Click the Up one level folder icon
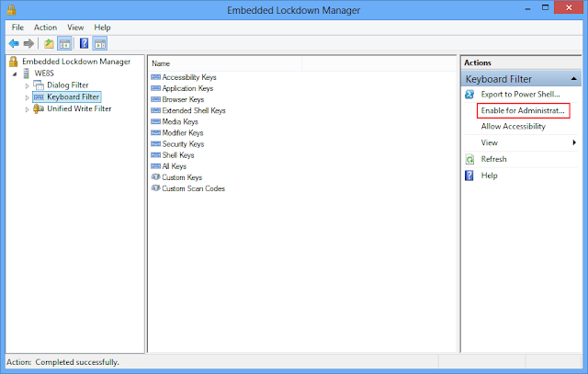The height and width of the screenshot is (374, 588). [x=49, y=43]
